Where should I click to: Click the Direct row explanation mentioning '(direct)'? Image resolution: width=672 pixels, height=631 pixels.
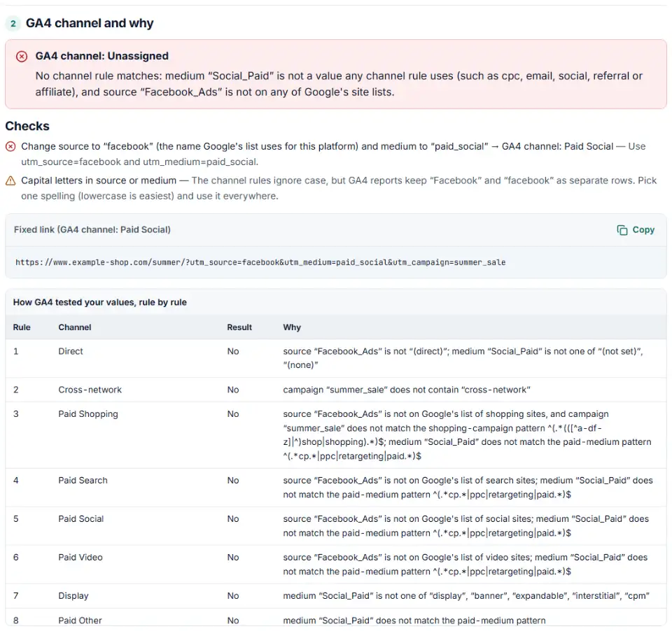(463, 358)
